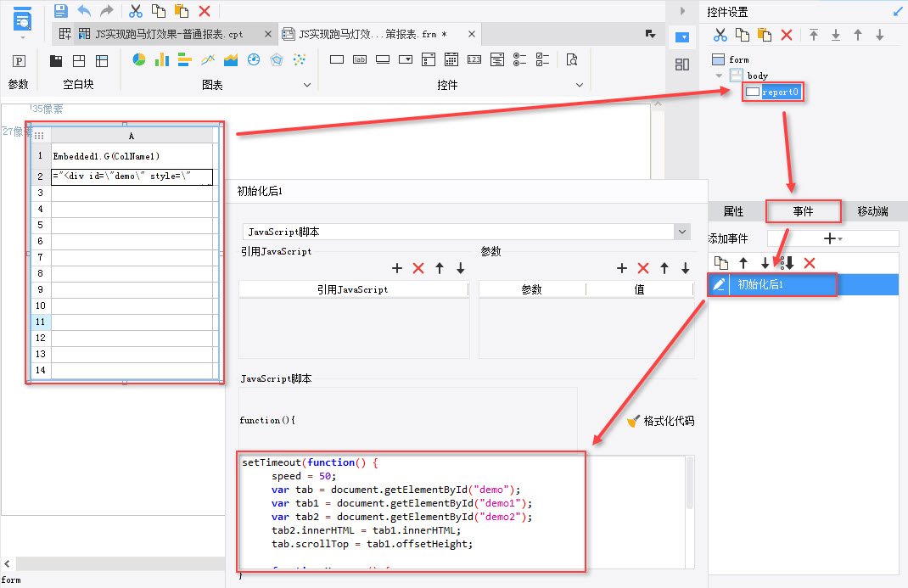Select the gauge chart icon
908x588 pixels.
tap(254, 59)
